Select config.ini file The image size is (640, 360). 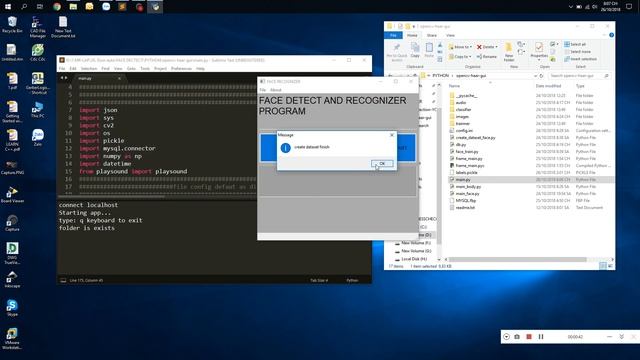464,131
